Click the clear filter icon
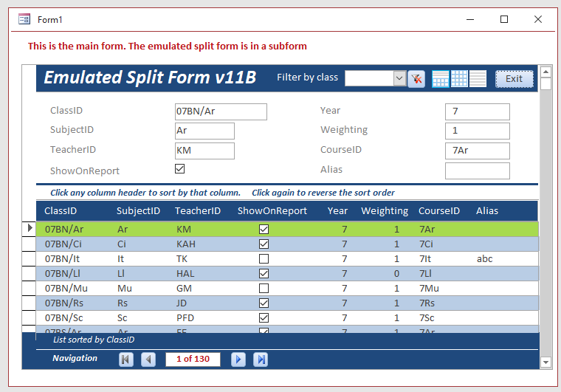Viewport: 561px width, 392px height. pyautogui.click(x=416, y=79)
